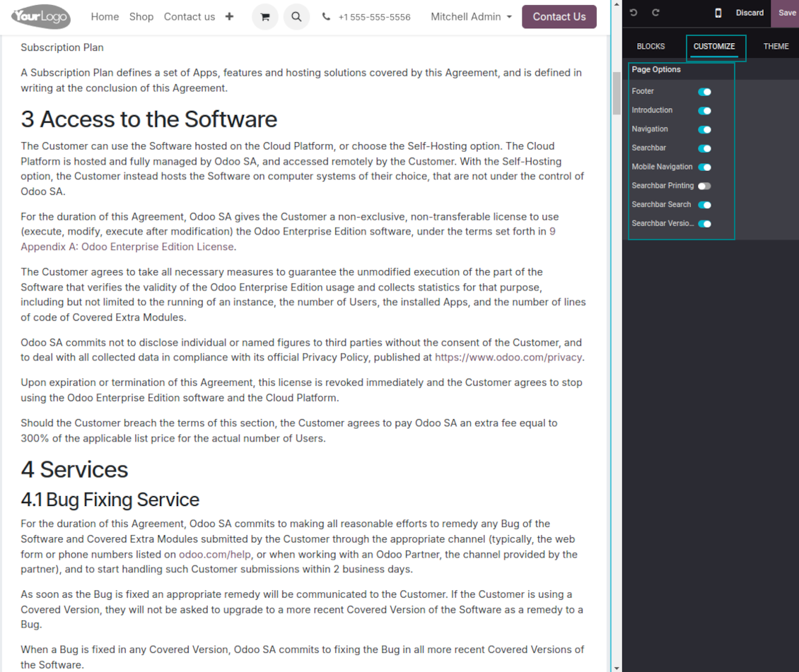
Task: Save the website changes
Action: (786, 13)
